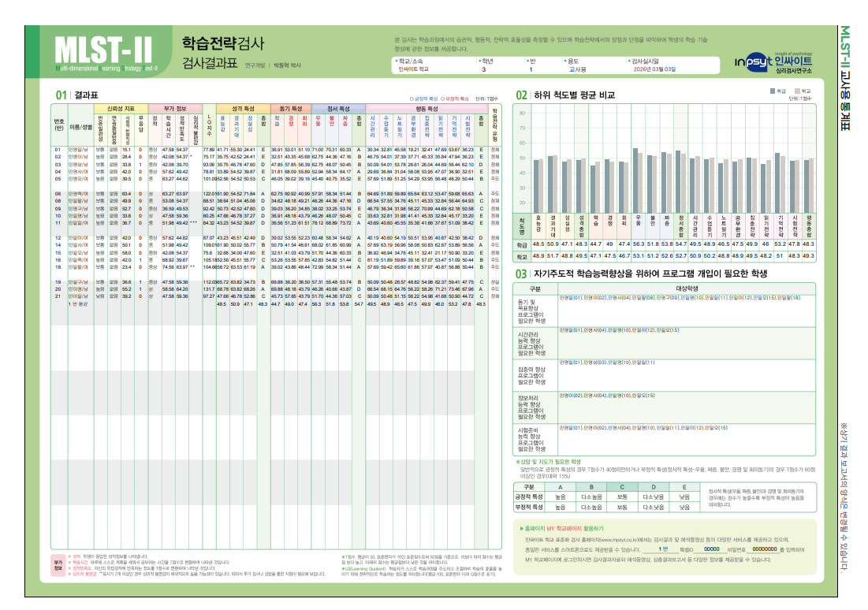
Task: Click 학급 value 56.3 under 우울
Action: (x=639, y=244)
